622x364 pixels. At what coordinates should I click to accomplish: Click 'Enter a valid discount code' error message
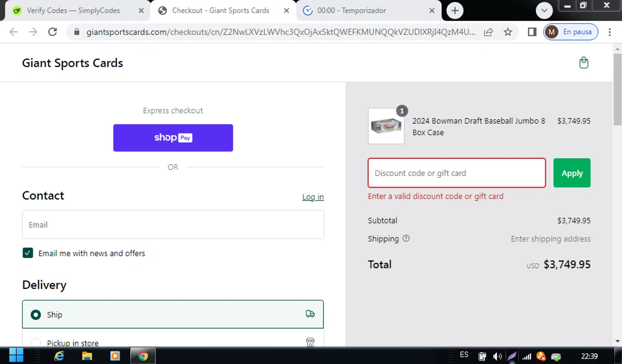pyautogui.click(x=435, y=196)
